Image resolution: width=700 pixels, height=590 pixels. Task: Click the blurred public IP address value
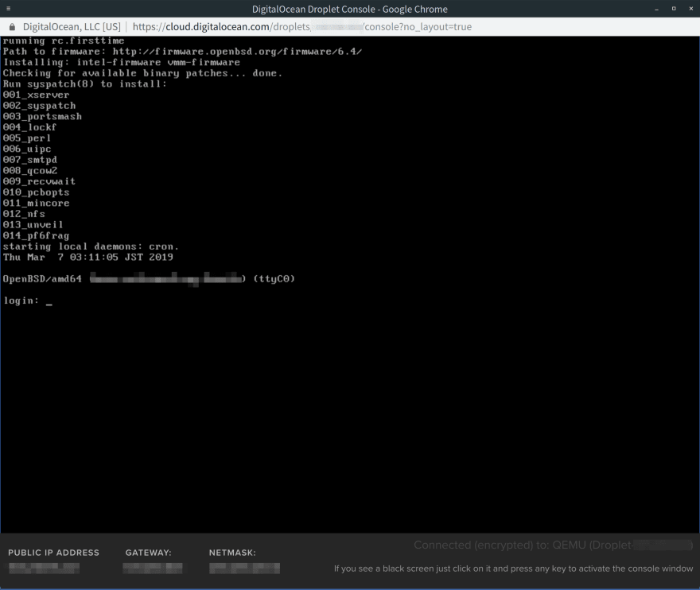pyautogui.click(x=44, y=568)
